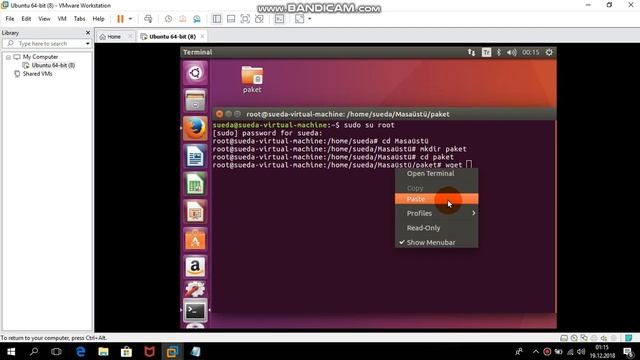The width and height of the screenshot is (640, 360).
Task: Open the Tr keyboard layout indicator
Action: 486,52
